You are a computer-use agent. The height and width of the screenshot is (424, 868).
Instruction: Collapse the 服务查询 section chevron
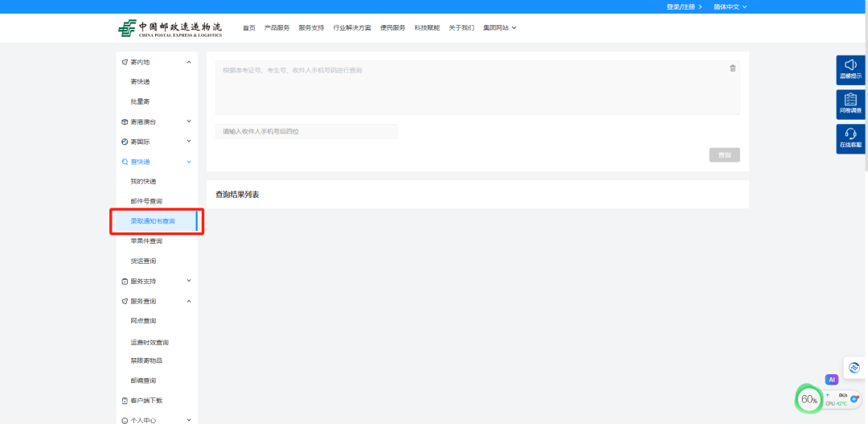coord(189,301)
